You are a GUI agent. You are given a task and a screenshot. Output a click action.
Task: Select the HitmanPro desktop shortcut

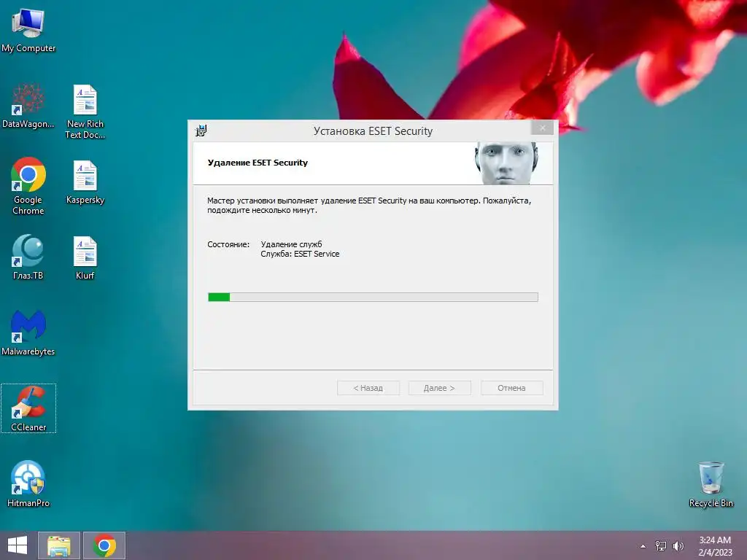click(x=28, y=484)
